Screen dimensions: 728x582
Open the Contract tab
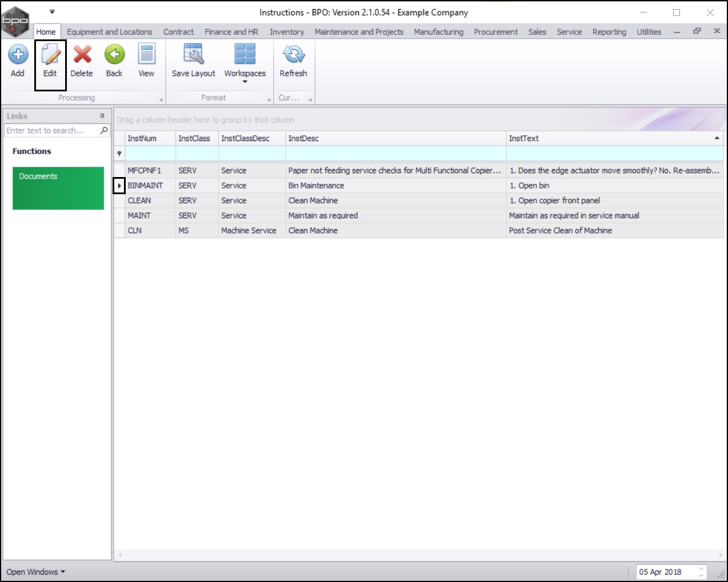click(x=178, y=32)
